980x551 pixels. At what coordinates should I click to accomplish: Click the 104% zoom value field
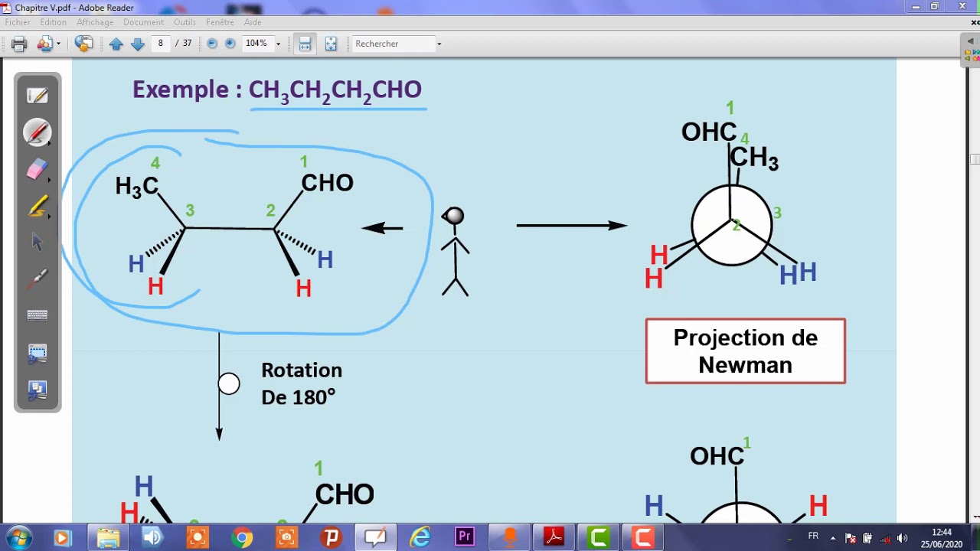[256, 44]
